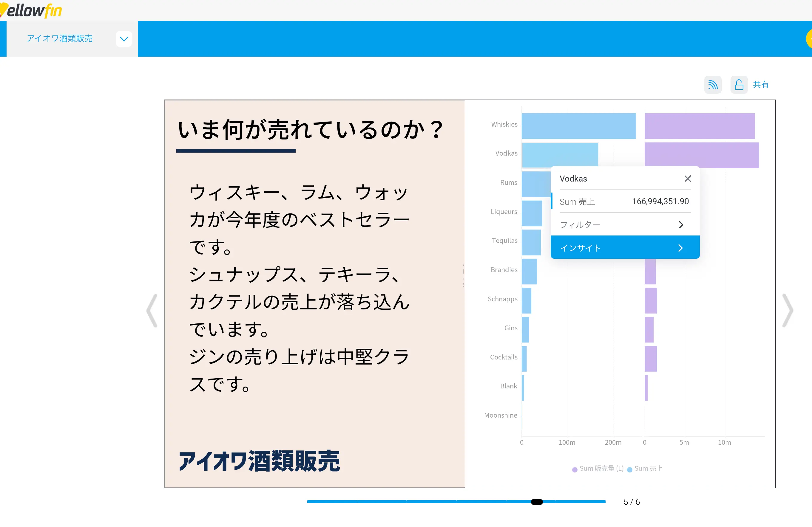This screenshot has height=527, width=812.
Task: Click the アイオワ酒類販売 tab label
Action: click(x=60, y=38)
